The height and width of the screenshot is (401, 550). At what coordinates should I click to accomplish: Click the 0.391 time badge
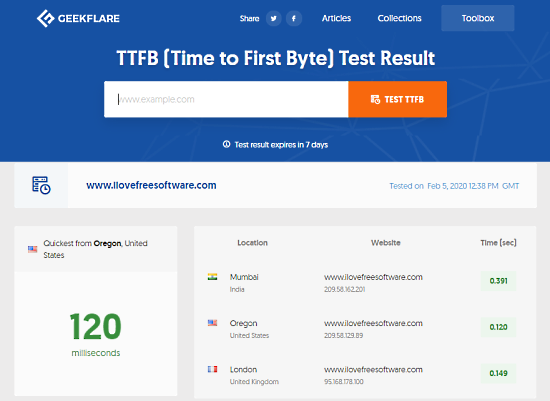pyautogui.click(x=498, y=281)
